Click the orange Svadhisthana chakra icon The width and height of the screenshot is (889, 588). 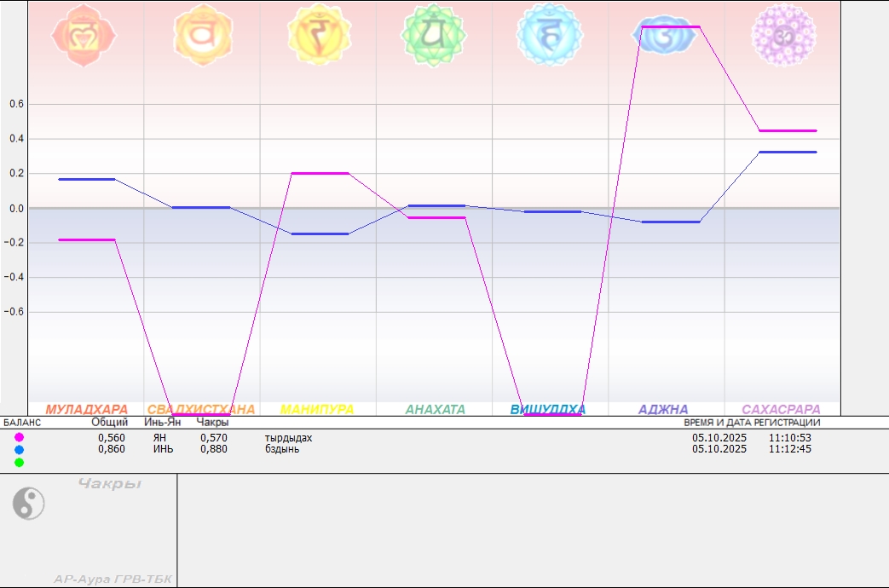202,35
